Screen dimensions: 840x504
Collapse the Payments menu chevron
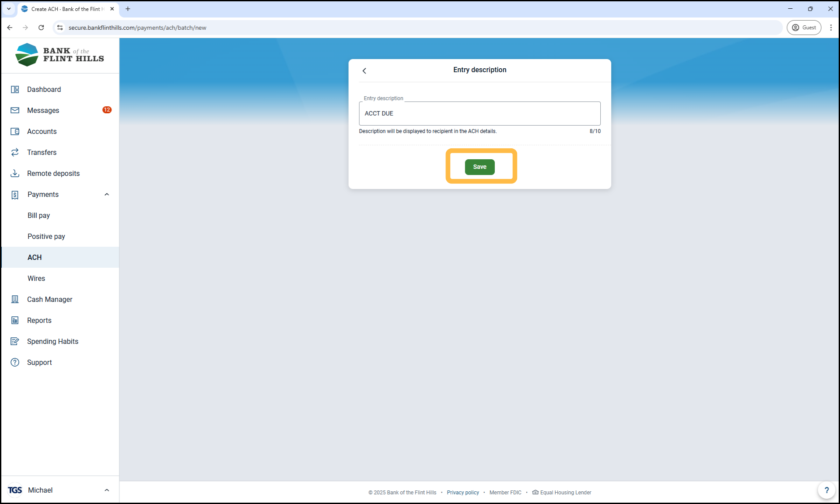point(107,194)
